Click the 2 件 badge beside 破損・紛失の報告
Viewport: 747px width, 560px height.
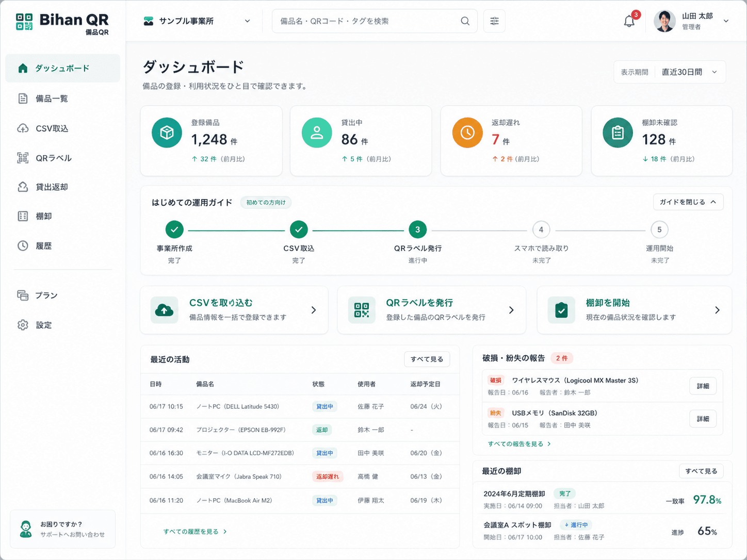click(x=562, y=358)
